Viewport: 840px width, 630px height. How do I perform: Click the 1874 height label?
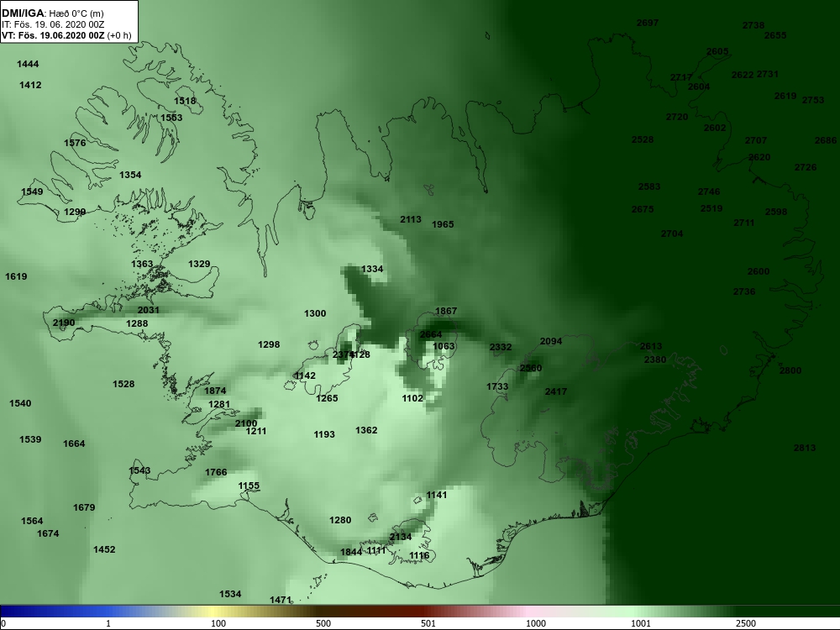[x=215, y=391]
